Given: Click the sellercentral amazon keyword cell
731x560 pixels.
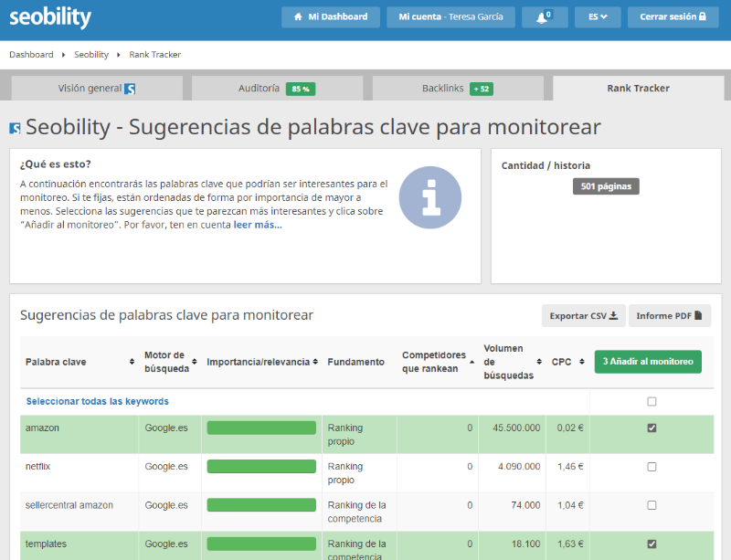Looking at the screenshot, I should coord(79,512).
